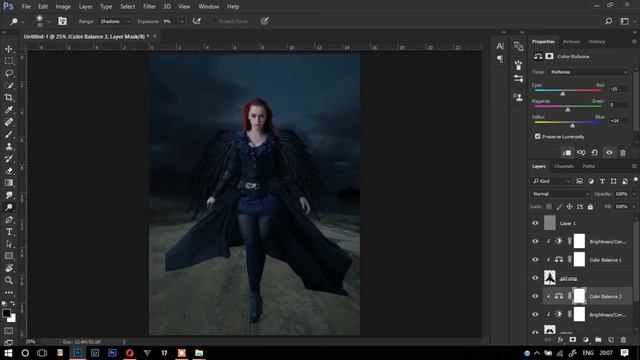The image size is (640, 360).
Task: Open blend mode dropdown set to Normal
Action: coord(561,194)
